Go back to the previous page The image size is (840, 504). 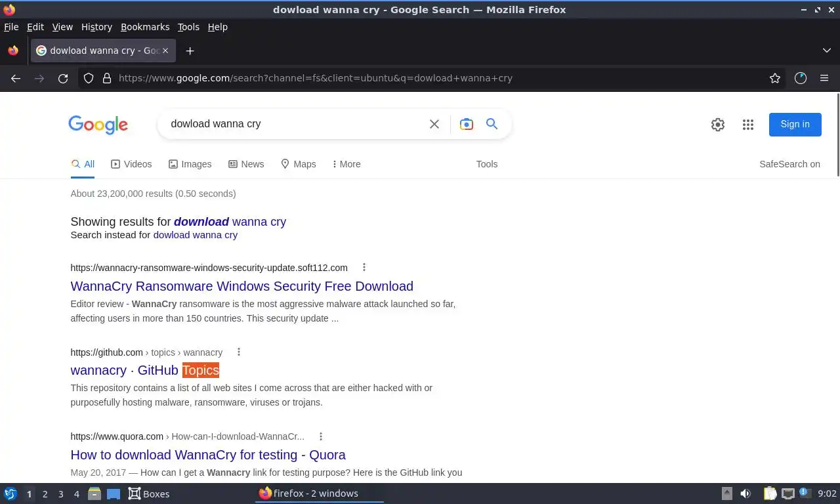(x=16, y=78)
